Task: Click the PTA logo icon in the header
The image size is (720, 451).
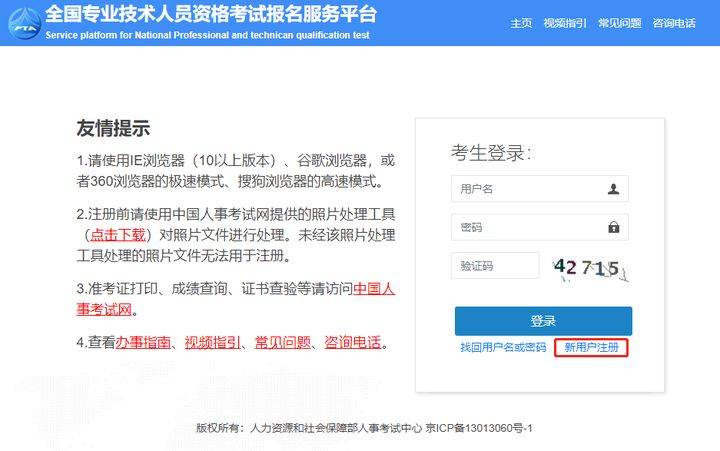Action: 25,24
